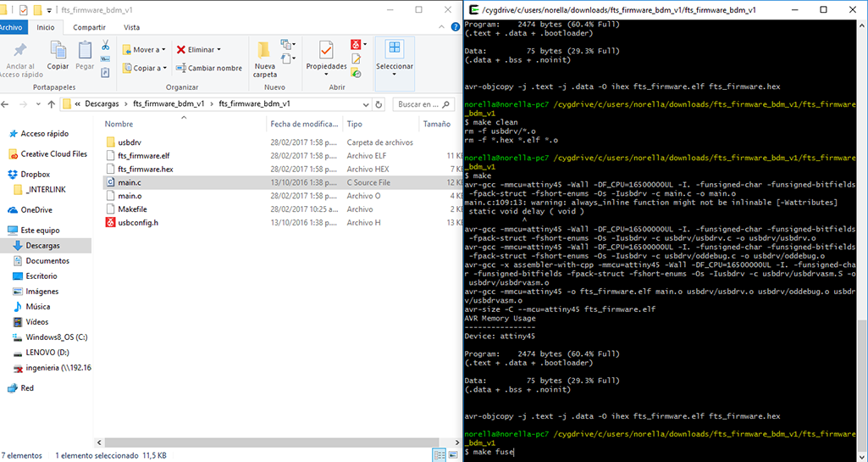Switch to the Vista ribbon tab

(132, 27)
